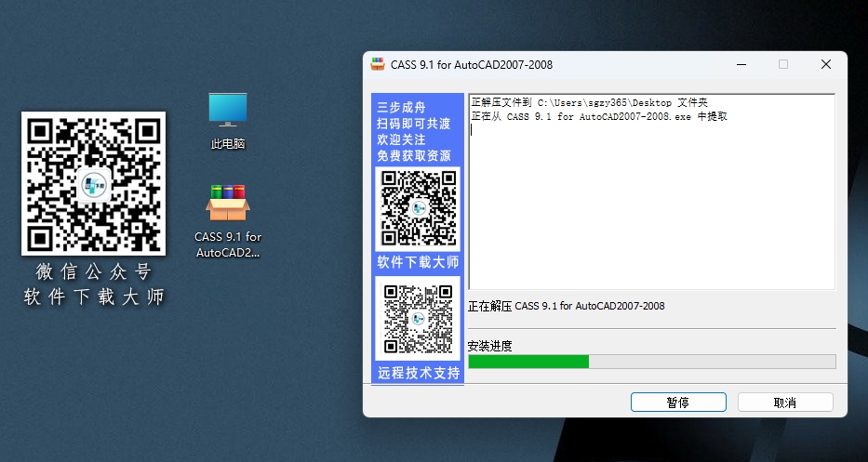Click the 软件下载大师 label in sidebar

click(418, 262)
